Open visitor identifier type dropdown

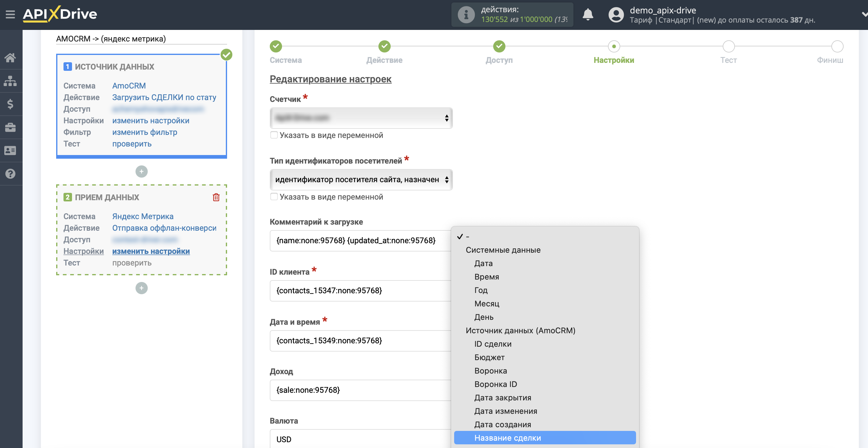click(x=361, y=179)
